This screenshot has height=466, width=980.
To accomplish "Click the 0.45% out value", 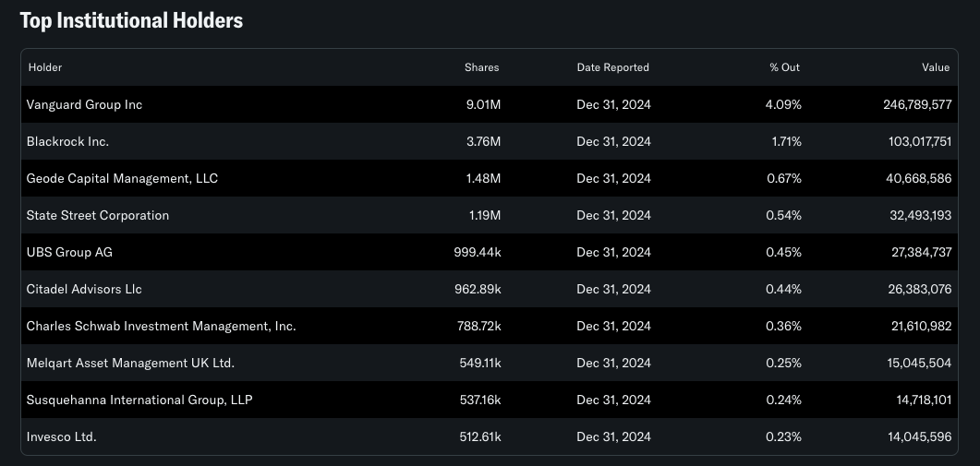I will tap(784, 252).
